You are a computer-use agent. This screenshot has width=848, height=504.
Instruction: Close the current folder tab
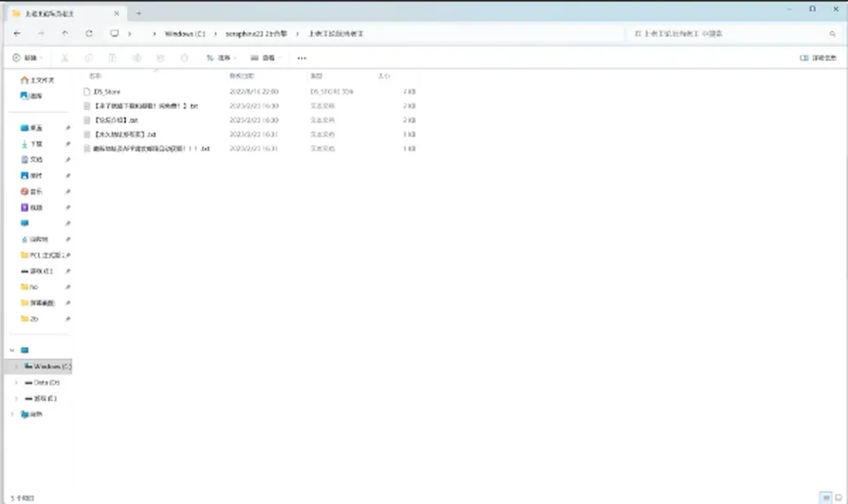point(117,13)
